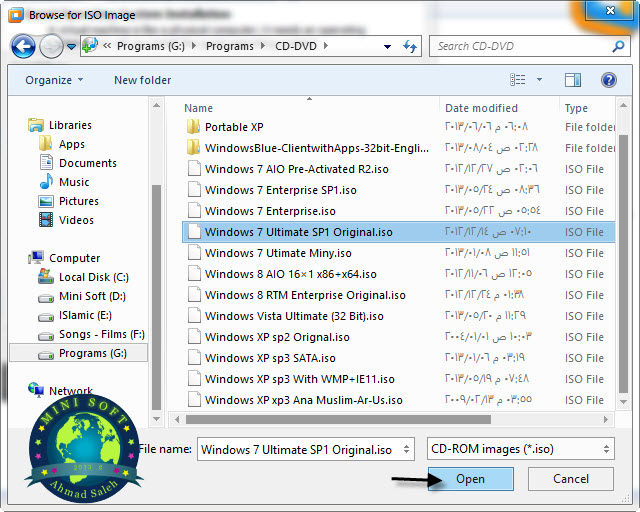The image size is (640, 512).
Task: Open Mini Soft (D:) drive icon
Action: (x=46, y=298)
